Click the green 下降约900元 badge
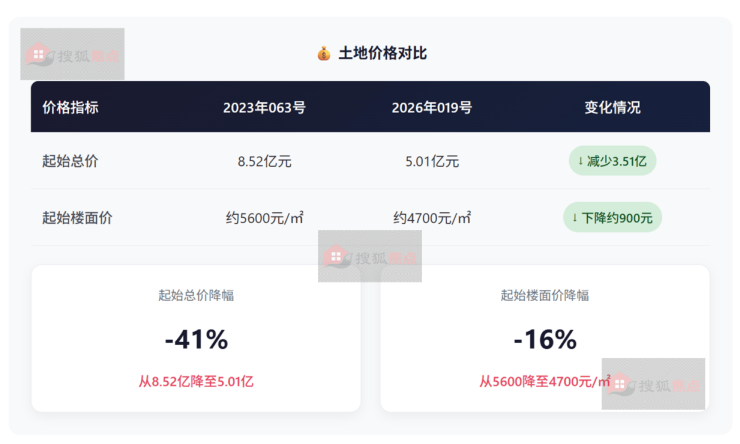The image size is (740, 444). coord(612,217)
